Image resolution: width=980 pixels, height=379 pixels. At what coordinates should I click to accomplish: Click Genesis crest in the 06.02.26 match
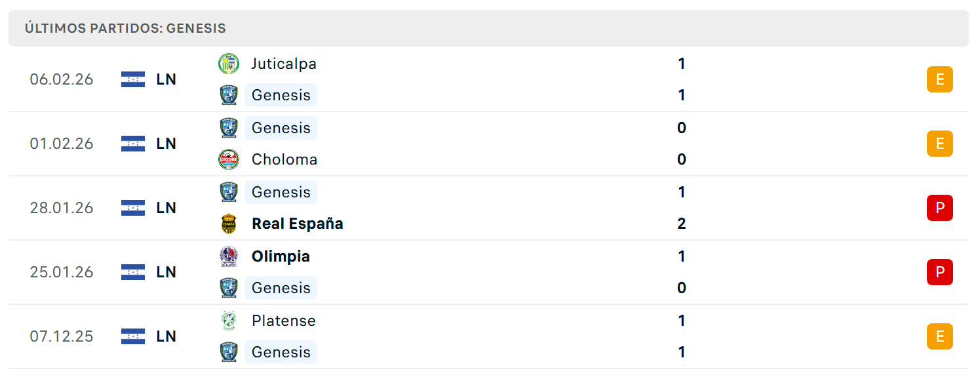tap(228, 95)
